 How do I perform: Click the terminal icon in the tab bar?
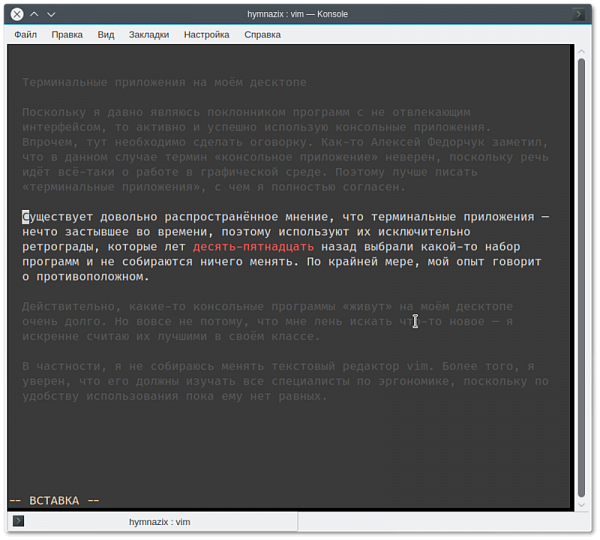click(18, 521)
